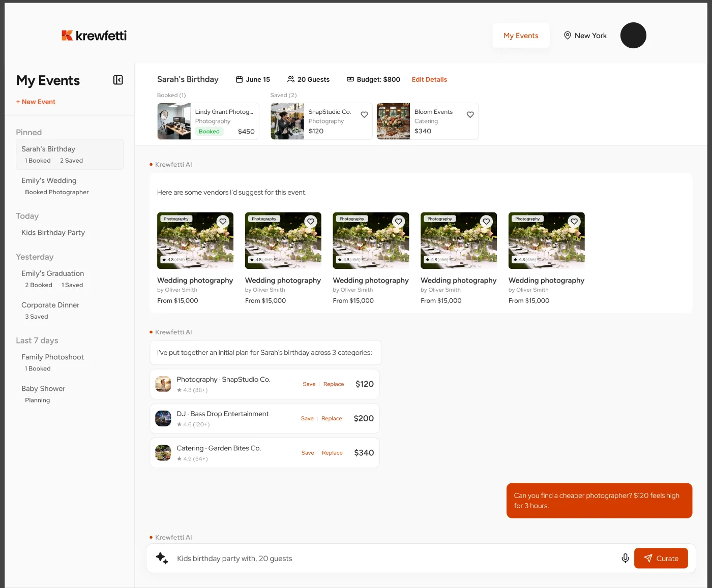Collapse the My Events sidebar panel icon

[x=118, y=80]
